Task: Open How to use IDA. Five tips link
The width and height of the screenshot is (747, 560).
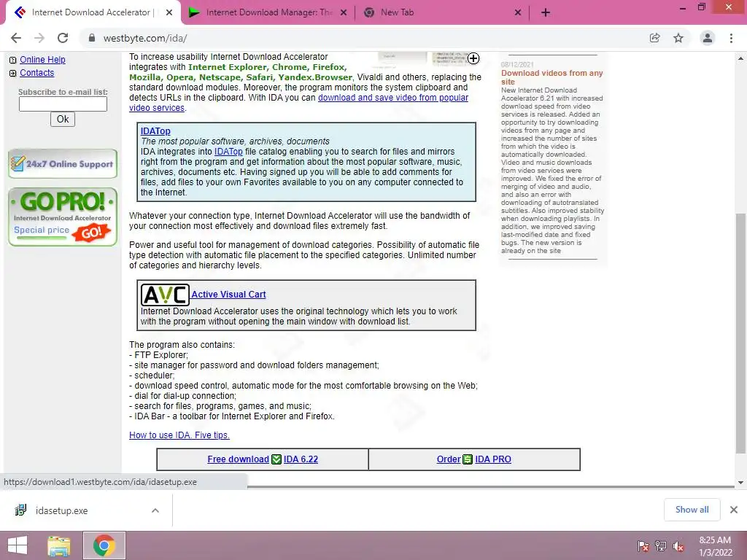Action: tap(179, 435)
